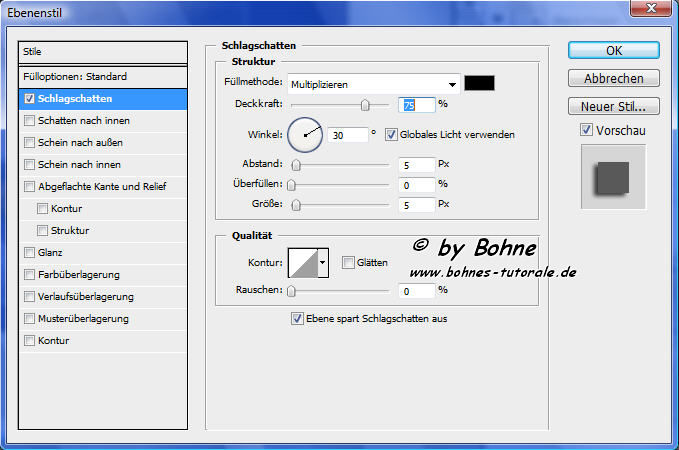Open the Füllmethode Multiplizieren dropdown

coord(374,84)
